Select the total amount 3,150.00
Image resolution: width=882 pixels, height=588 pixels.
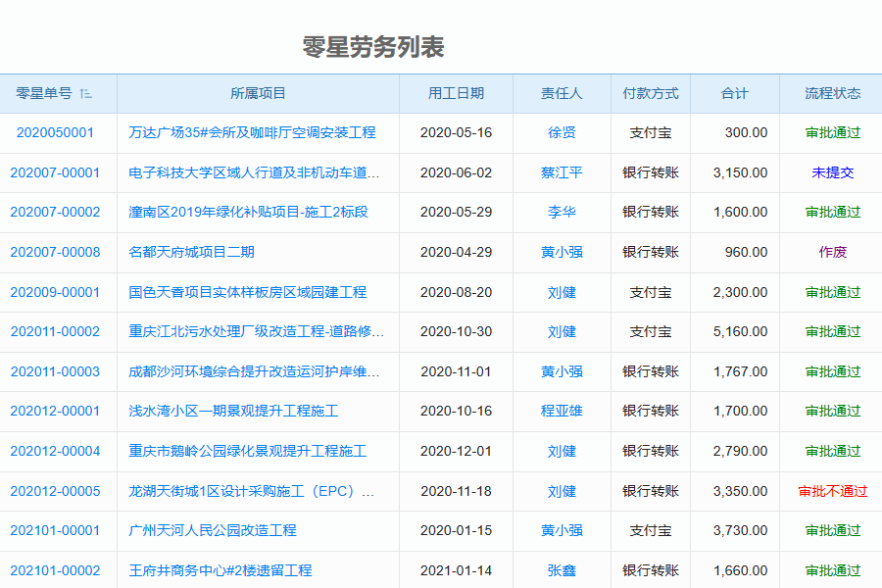740,172
